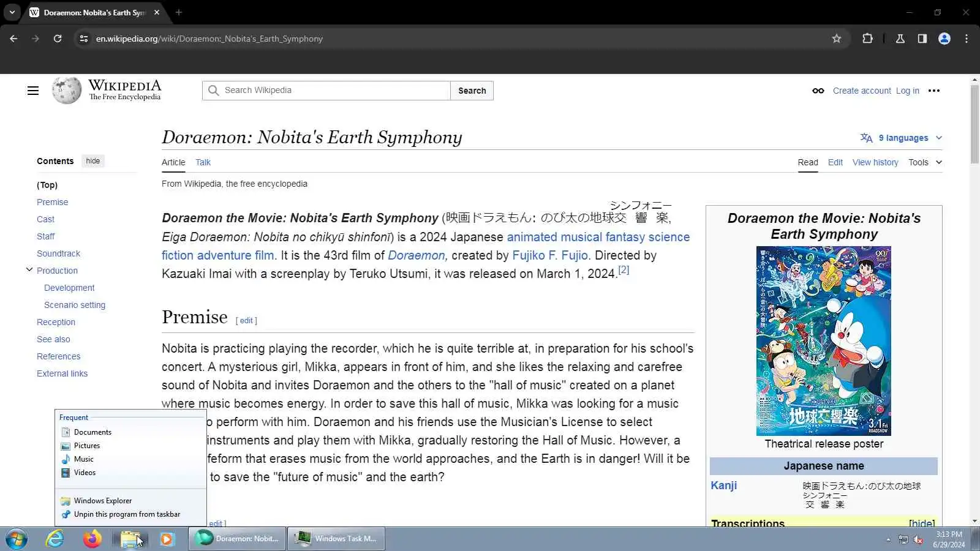
Task: Jump to Reception section
Action: click(x=56, y=322)
